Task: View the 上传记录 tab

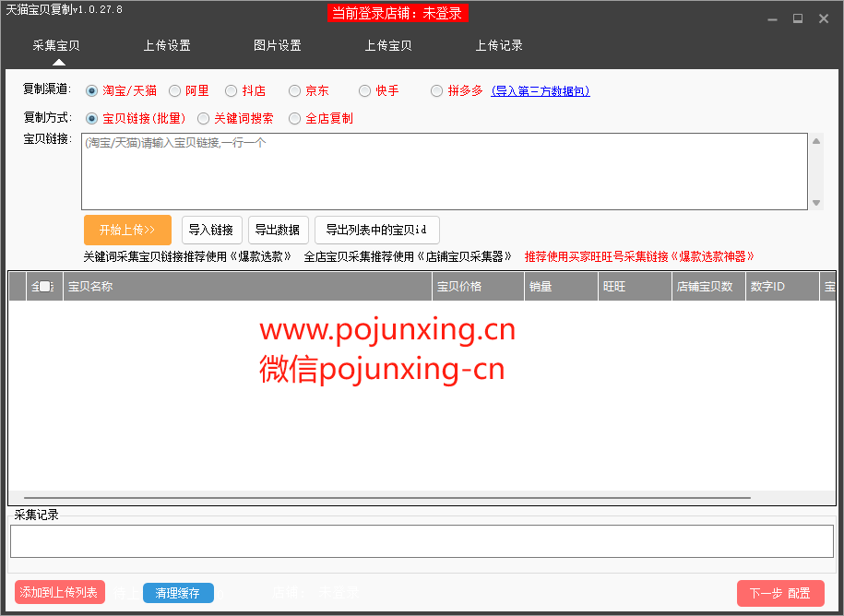Action: pyautogui.click(x=499, y=46)
